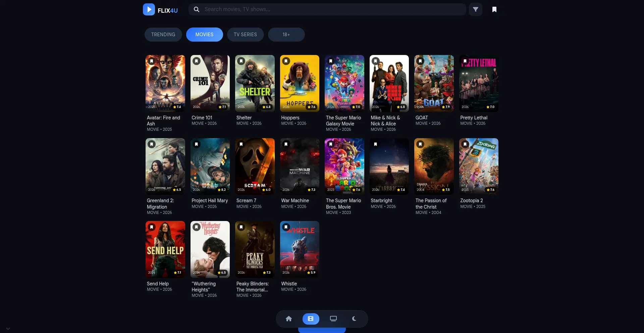Bookmark Avatar: Fire and Ash poster
This screenshot has height=333, width=644.
(x=152, y=61)
